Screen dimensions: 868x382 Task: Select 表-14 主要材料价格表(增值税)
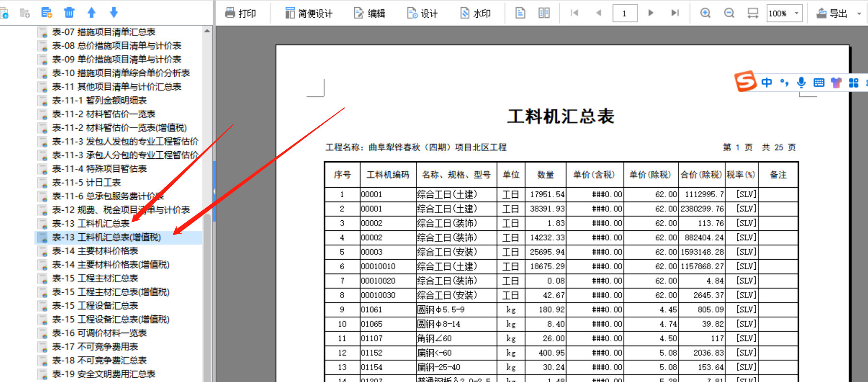pos(111,264)
